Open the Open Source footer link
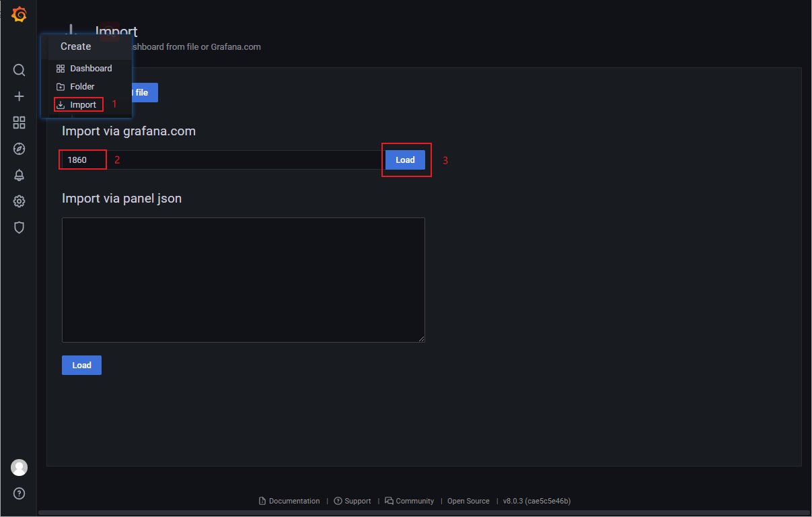 click(x=468, y=501)
